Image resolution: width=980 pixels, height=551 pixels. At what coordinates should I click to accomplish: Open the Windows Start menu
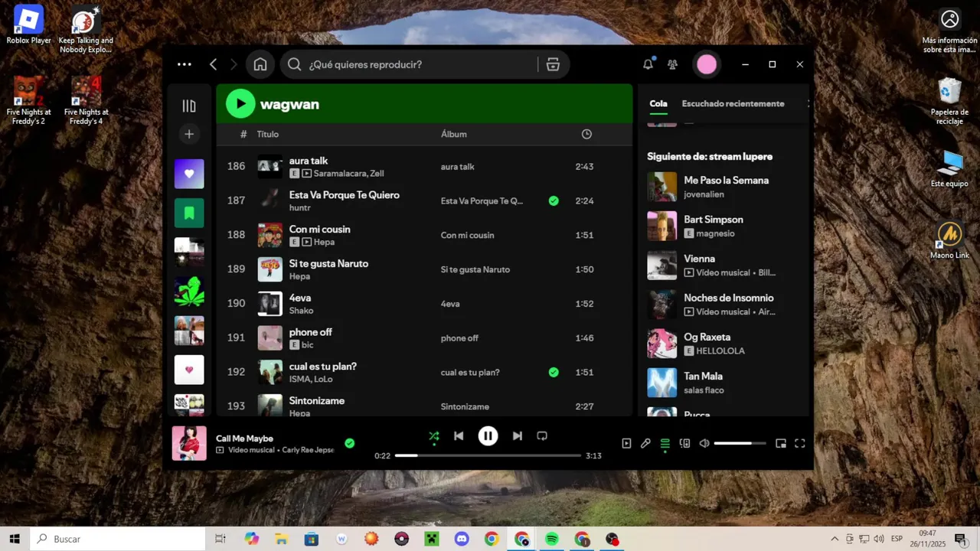coord(15,539)
